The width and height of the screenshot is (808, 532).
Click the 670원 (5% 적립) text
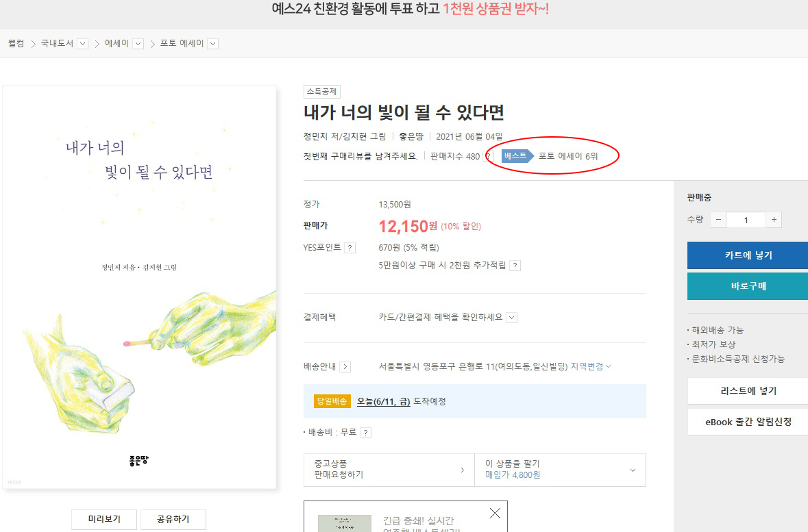[x=408, y=248]
